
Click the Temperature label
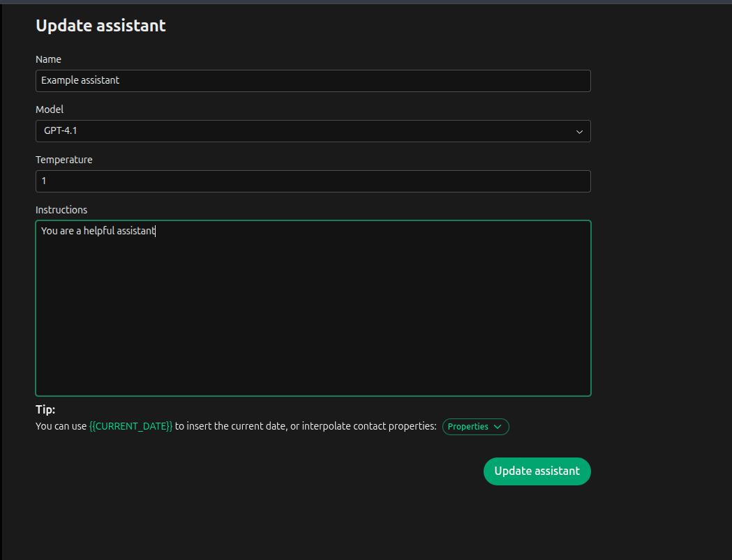(64, 160)
